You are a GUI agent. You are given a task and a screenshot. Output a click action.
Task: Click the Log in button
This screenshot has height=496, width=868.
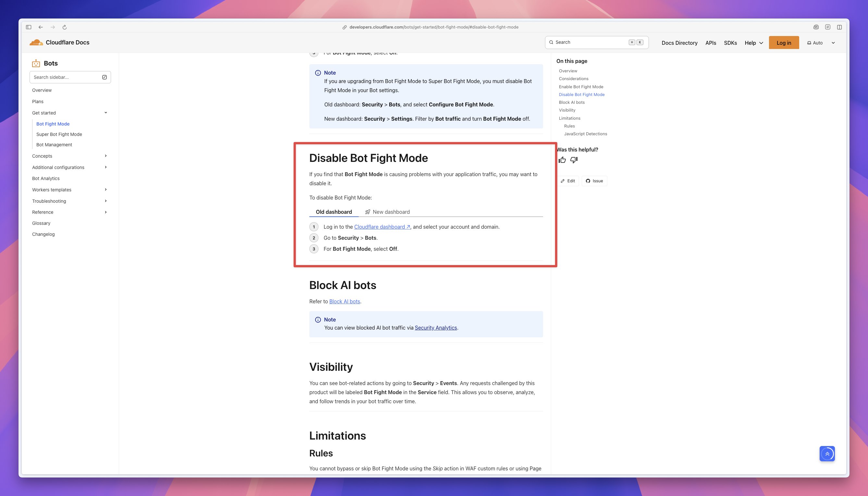click(x=784, y=42)
